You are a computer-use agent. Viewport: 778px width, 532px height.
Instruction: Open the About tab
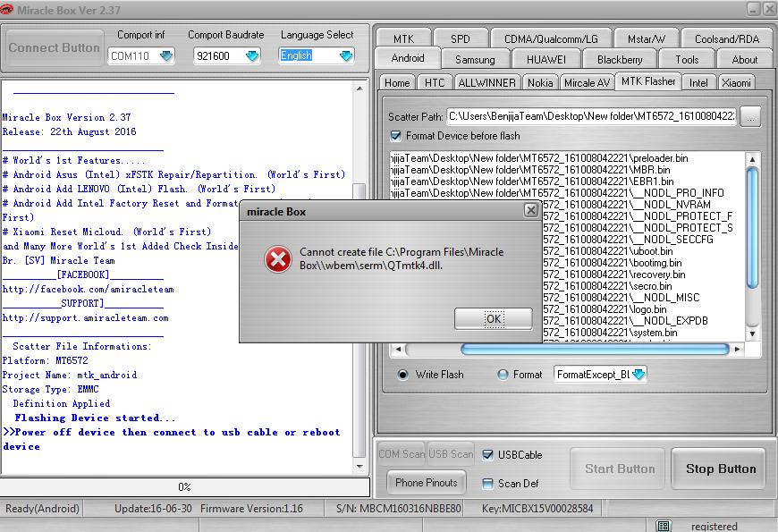pos(744,60)
